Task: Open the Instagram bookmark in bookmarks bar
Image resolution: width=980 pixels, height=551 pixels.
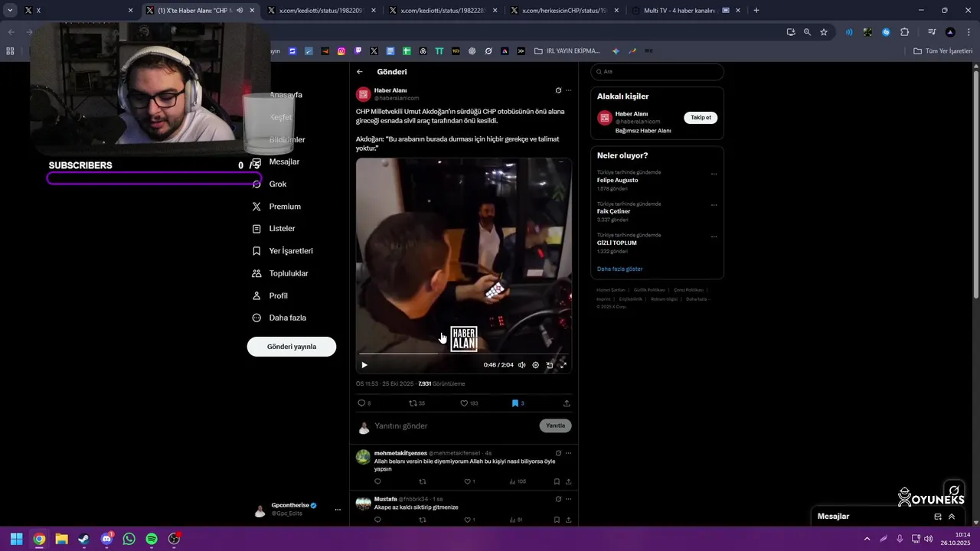Action: point(341,51)
